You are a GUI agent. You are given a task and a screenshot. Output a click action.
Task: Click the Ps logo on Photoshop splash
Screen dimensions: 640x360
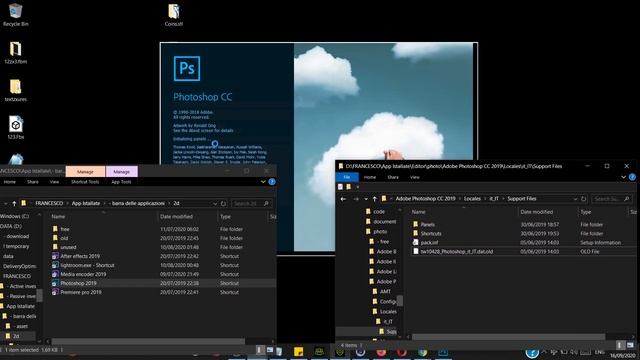[187, 68]
